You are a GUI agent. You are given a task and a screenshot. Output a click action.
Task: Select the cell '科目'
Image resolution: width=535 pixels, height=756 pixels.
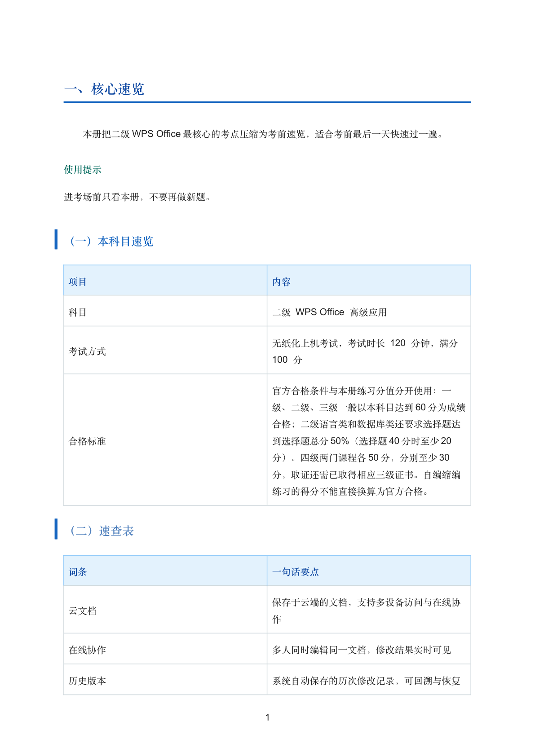tap(165, 311)
